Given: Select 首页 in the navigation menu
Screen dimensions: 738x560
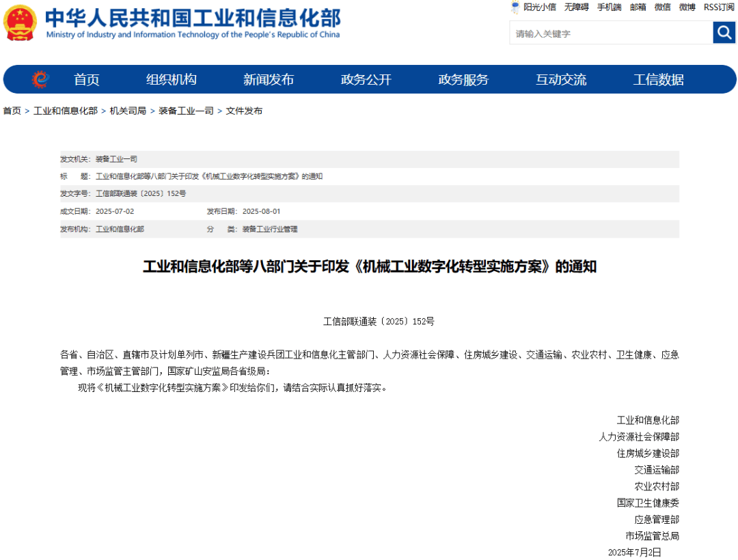Looking at the screenshot, I should 87,79.
